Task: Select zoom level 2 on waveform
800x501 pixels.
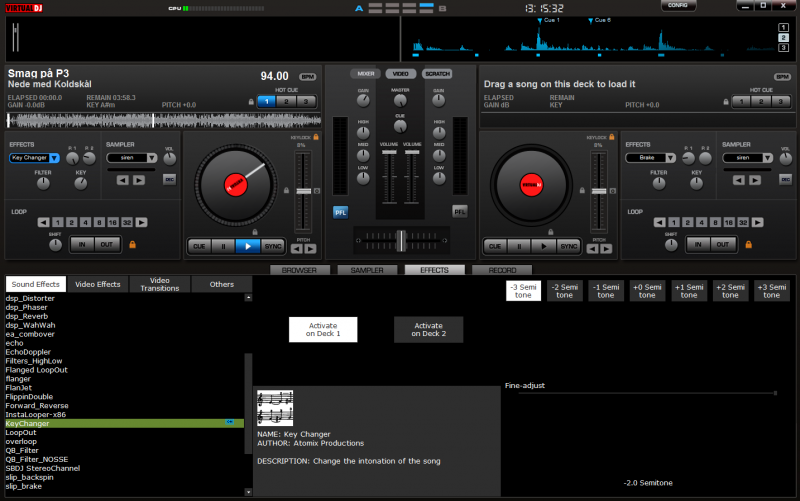Action: 783,38
